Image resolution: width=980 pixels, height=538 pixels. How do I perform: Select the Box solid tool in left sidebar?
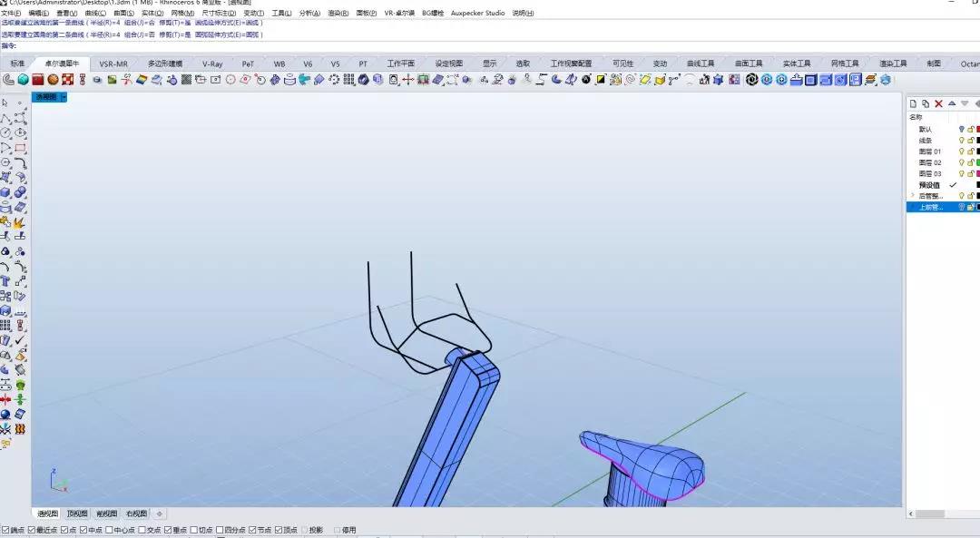pos(5,192)
